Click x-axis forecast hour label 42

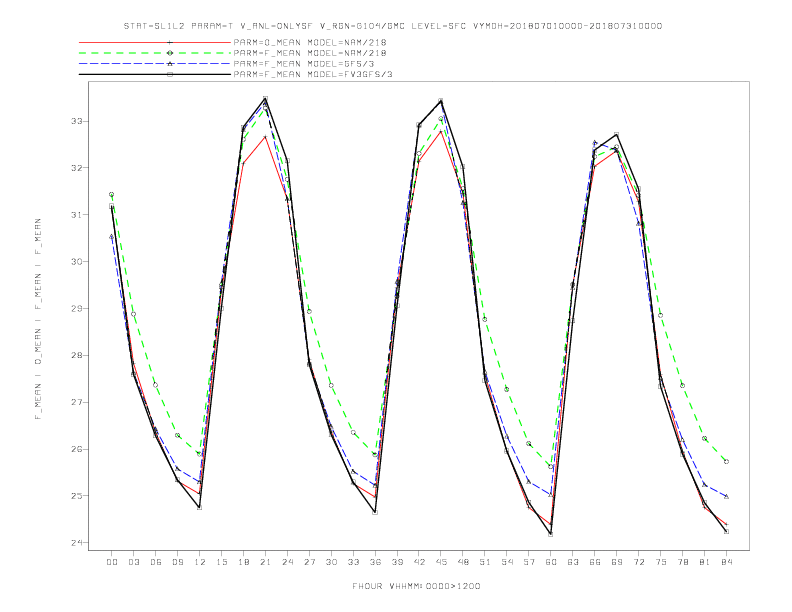(419, 562)
